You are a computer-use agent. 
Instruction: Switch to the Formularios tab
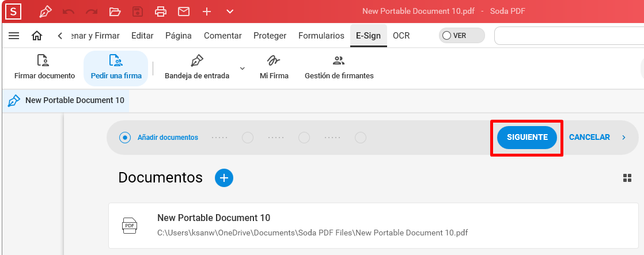(x=321, y=36)
